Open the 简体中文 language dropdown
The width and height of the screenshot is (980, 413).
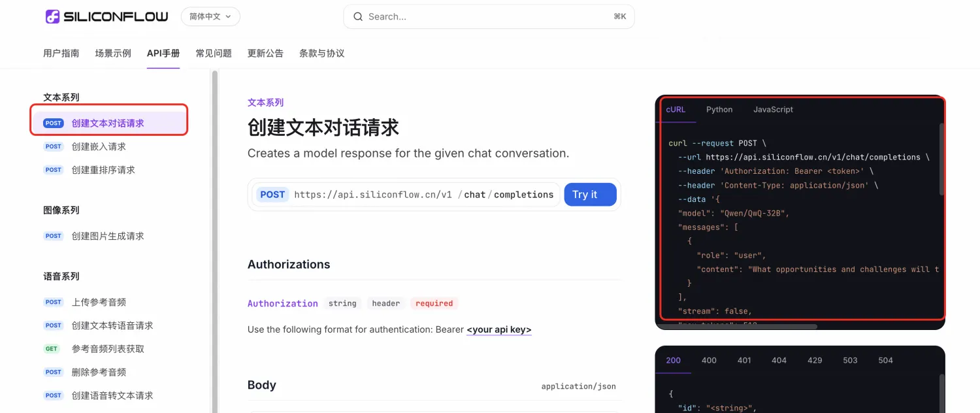[210, 16]
